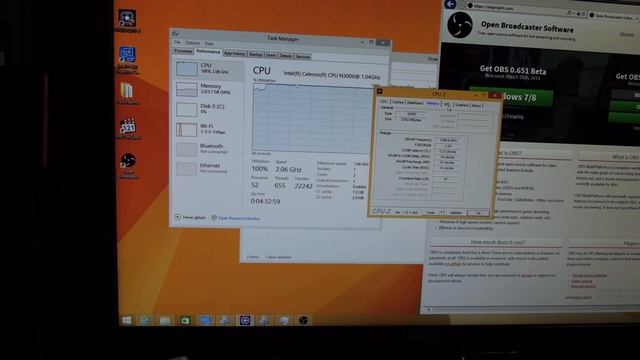
Task: Open the folder shortcut on the desktop
Action: [x=127, y=93]
